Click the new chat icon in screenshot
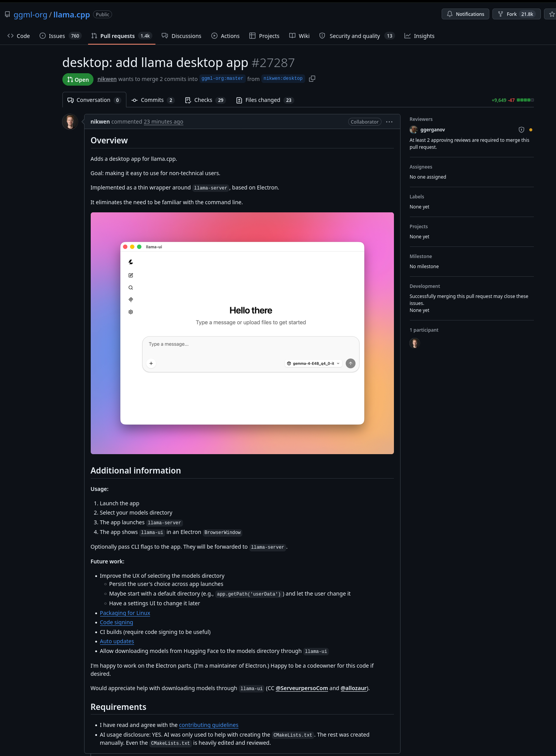Image resolution: width=556 pixels, height=756 pixels. (131, 276)
